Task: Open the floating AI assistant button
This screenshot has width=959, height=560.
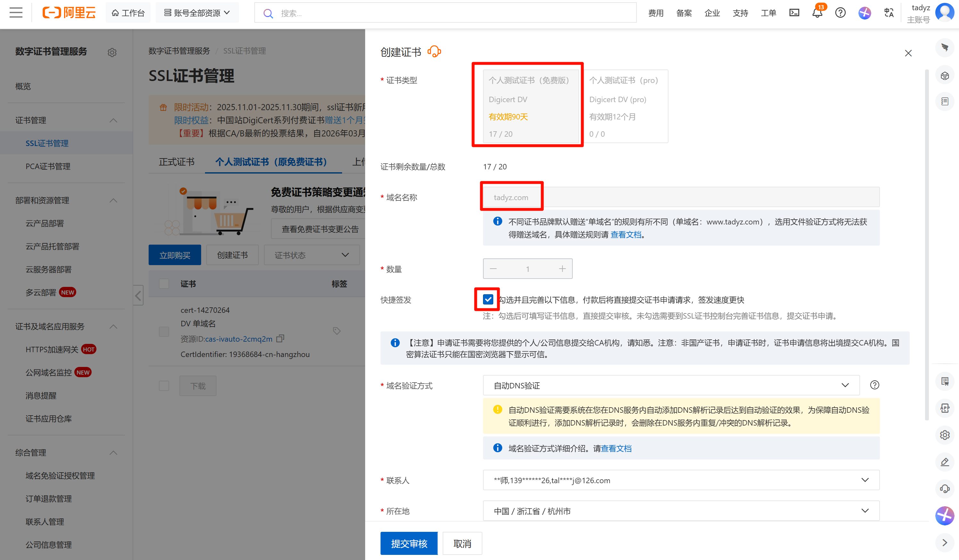Action: pyautogui.click(x=945, y=515)
